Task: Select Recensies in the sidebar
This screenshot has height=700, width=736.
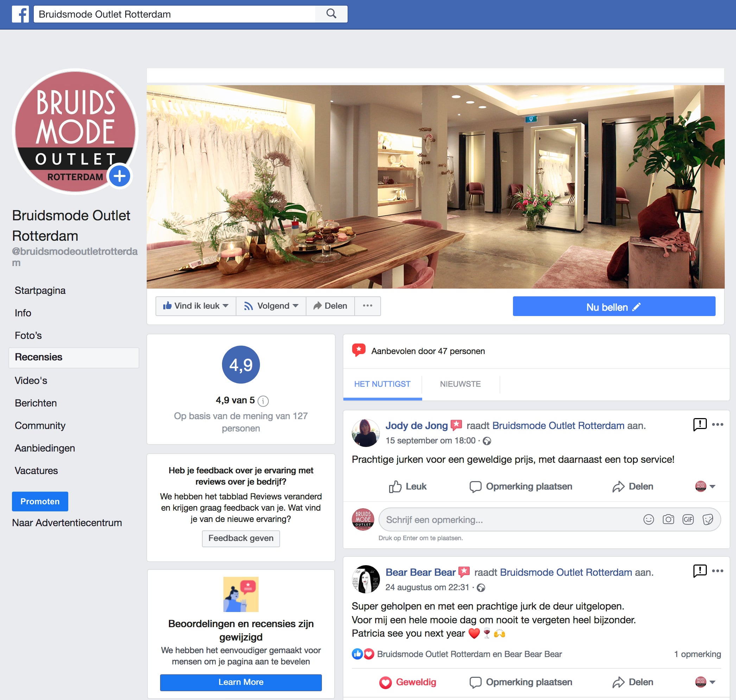Action: click(x=74, y=357)
